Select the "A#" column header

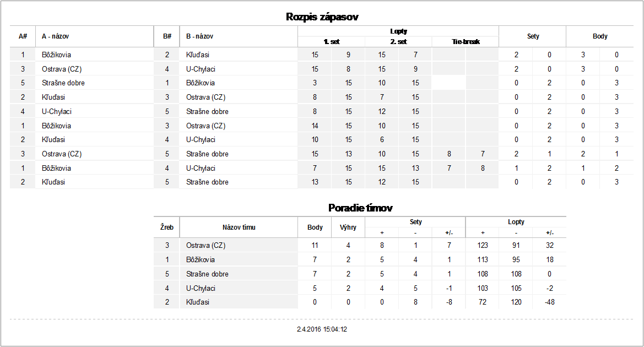pos(23,36)
